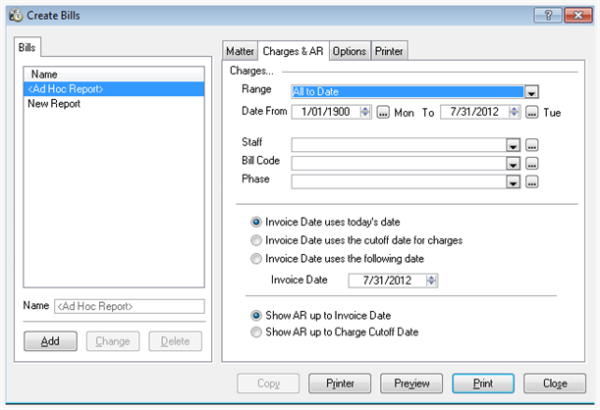Click the Close button at bottom
Viewport: 600px width, 410px height.
click(x=554, y=383)
